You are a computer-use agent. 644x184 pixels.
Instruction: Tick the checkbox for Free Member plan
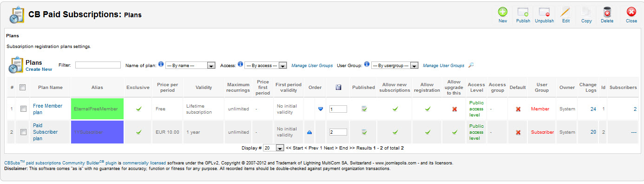tap(23, 109)
